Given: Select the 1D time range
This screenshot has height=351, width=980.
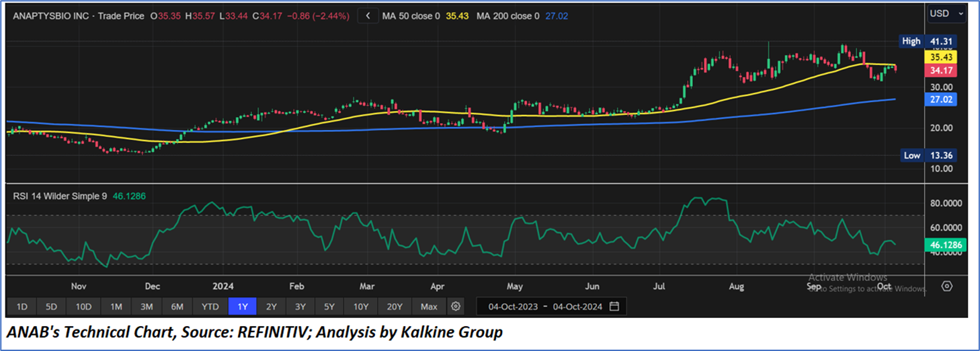Looking at the screenshot, I should (x=22, y=307).
